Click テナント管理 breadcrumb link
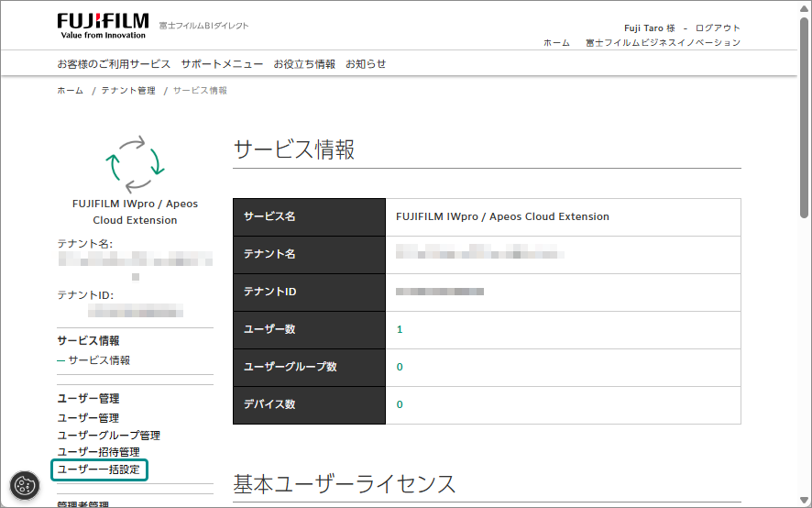 (x=128, y=90)
